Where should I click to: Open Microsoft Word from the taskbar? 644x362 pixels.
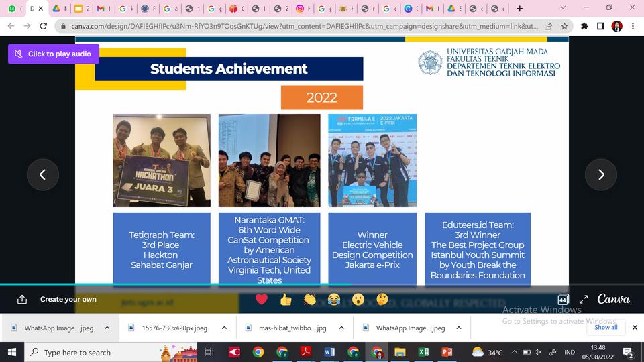click(329, 352)
